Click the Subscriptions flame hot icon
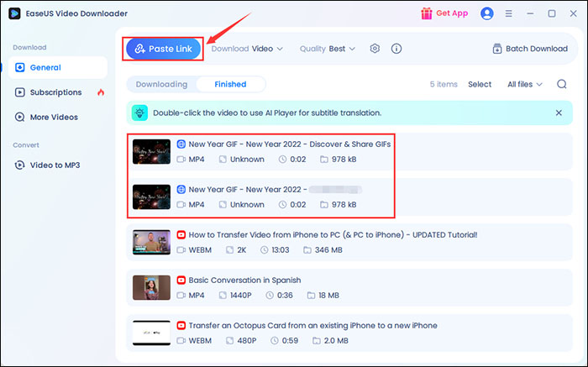Screen dimensions: 588x367 coord(101,92)
